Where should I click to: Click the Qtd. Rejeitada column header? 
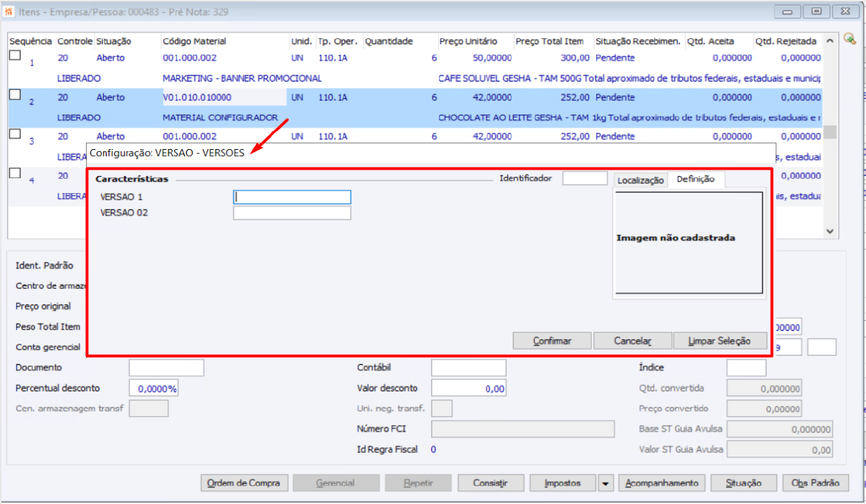click(787, 41)
